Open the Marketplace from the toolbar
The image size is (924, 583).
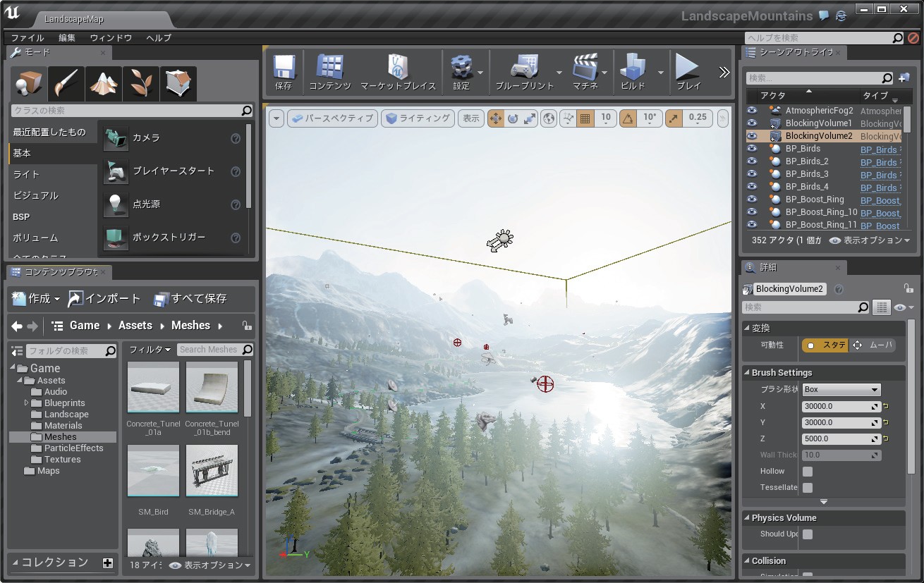[398, 73]
